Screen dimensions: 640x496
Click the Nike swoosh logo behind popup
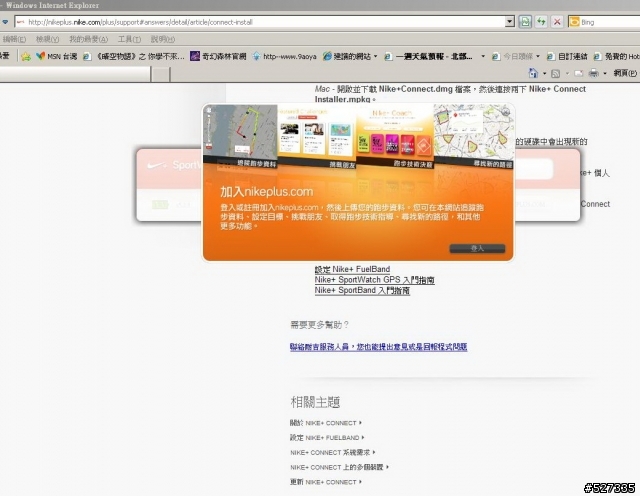point(157,165)
